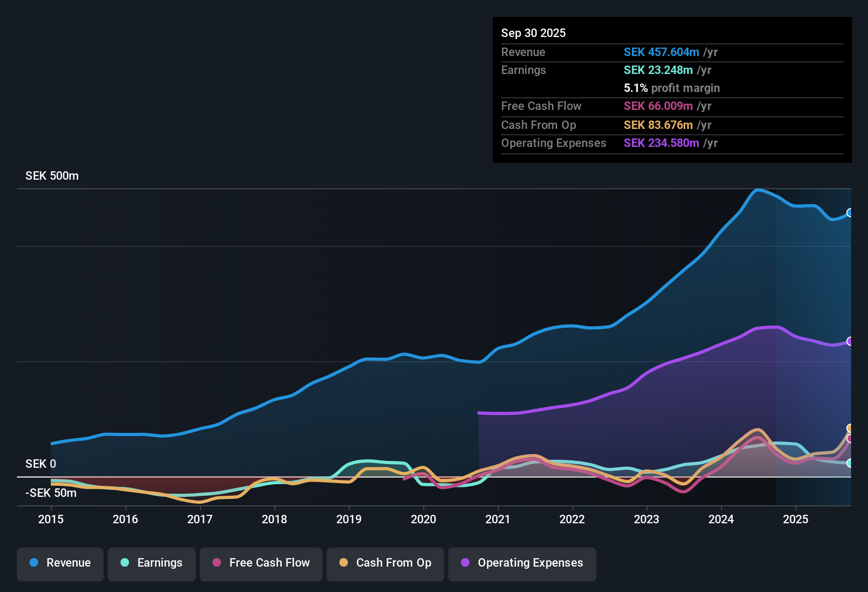This screenshot has width=868, height=592.
Task: Click the 2024 x-axis label
Action: point(721,519)
